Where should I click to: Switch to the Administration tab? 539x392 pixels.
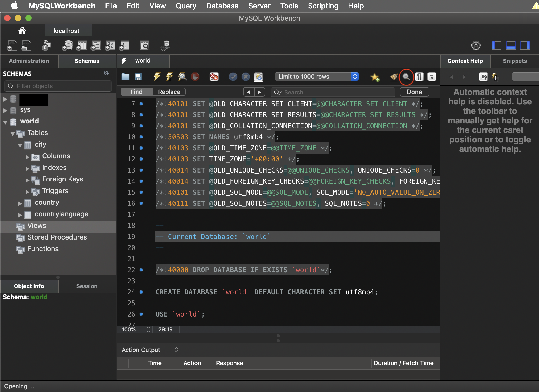[29, 61]
